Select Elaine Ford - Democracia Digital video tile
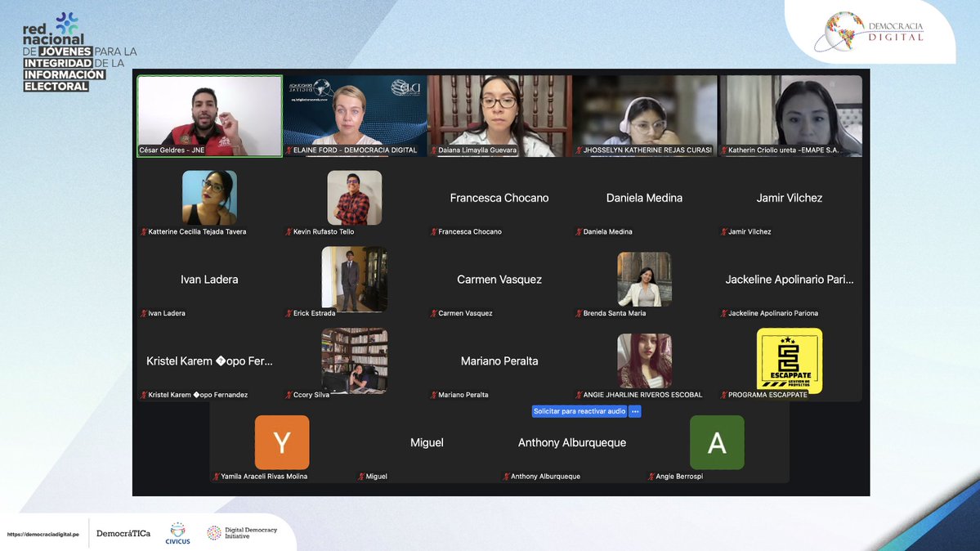 355,116
